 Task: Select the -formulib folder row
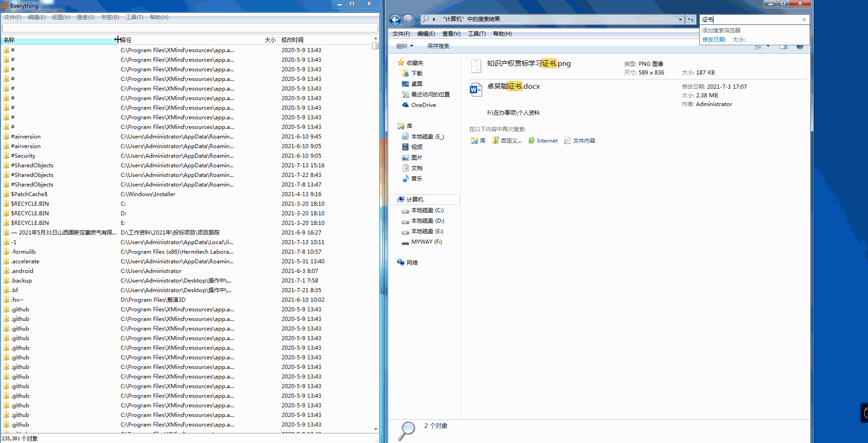187,251
